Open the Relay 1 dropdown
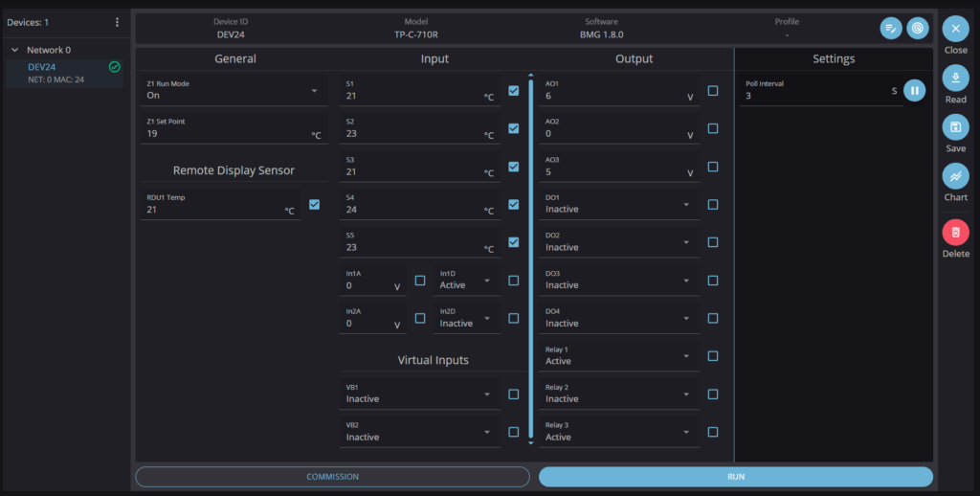The image size is (980, 496). point(619,356)
